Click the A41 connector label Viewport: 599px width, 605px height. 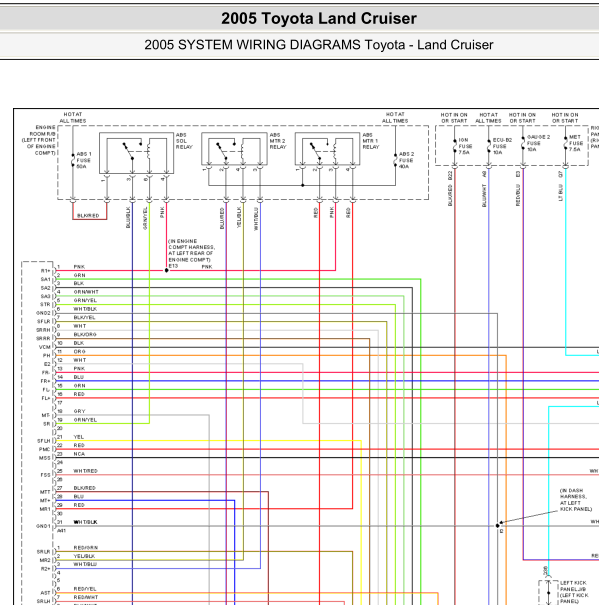point(61,531)
